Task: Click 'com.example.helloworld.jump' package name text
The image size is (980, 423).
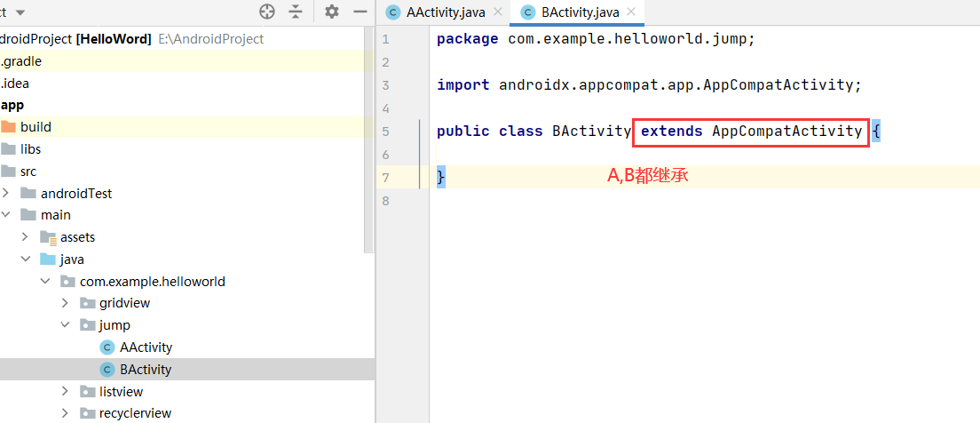Action: (627, 39)
